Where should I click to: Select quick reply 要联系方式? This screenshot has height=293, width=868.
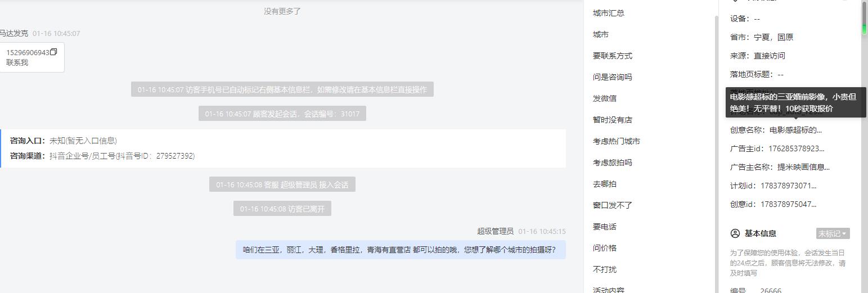pyautogui.click(x=612, y=56)
